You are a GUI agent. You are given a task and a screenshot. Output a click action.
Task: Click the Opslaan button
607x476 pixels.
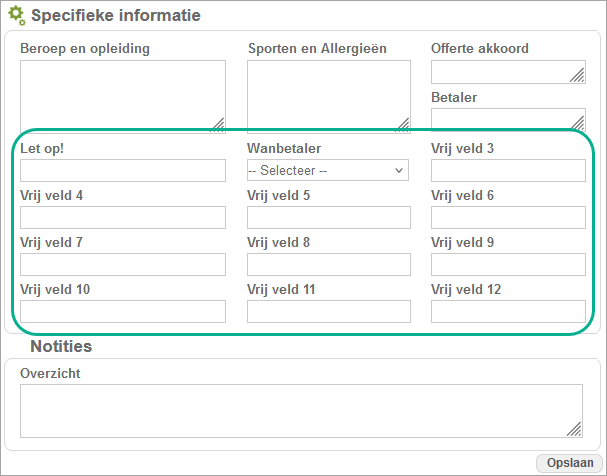tap(570, 463)
